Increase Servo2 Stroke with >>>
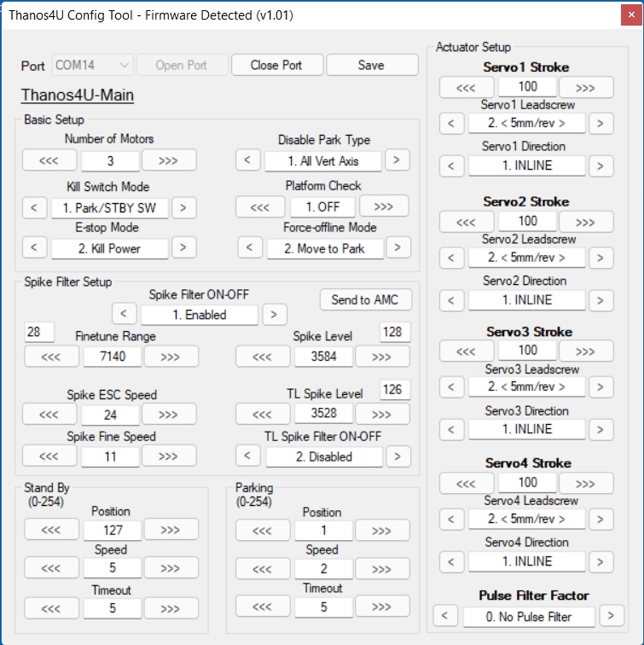 (x=586, y=222)
